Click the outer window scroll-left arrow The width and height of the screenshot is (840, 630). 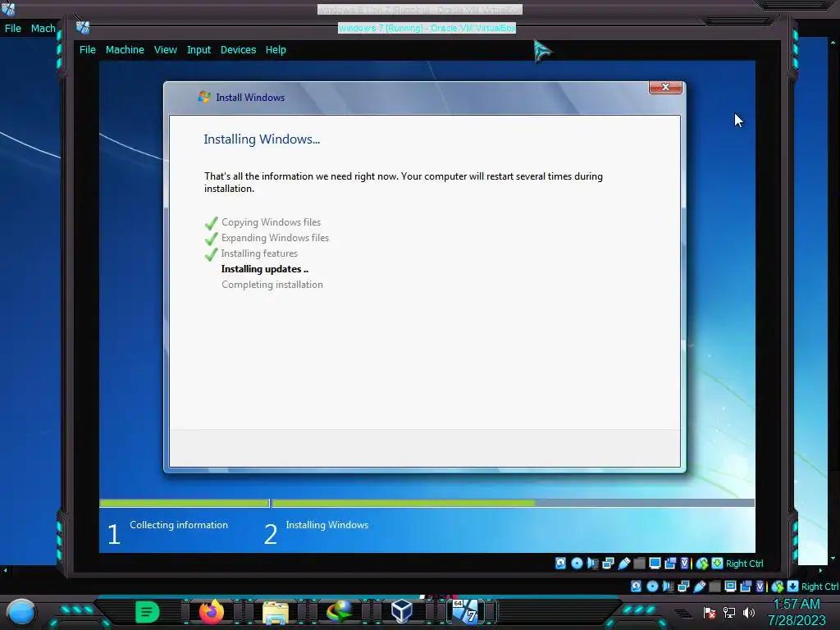(x=5, y=571)
